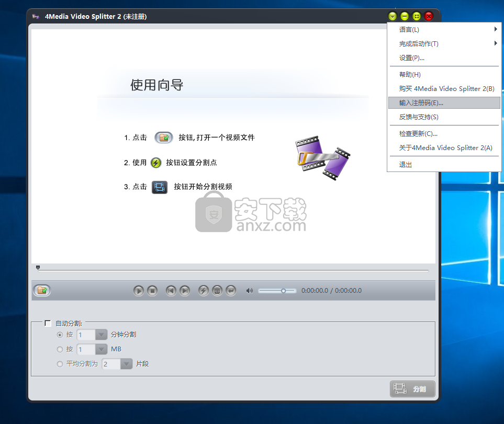Stop video playback
504x424 pixels.
tap(152, 291)
